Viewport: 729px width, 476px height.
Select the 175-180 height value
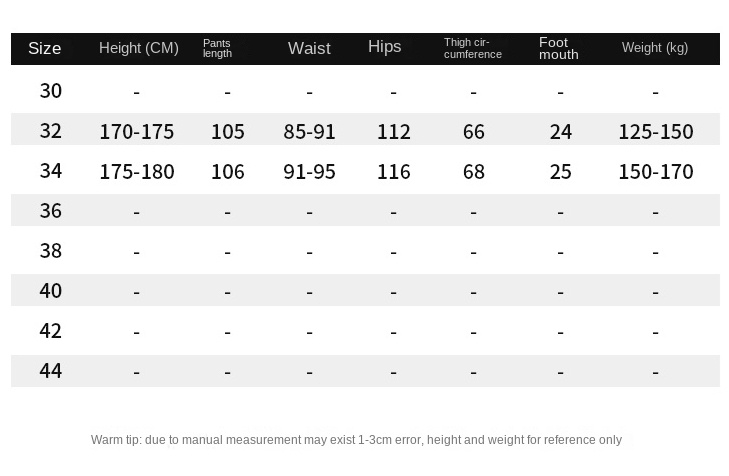tap(137, 172)
